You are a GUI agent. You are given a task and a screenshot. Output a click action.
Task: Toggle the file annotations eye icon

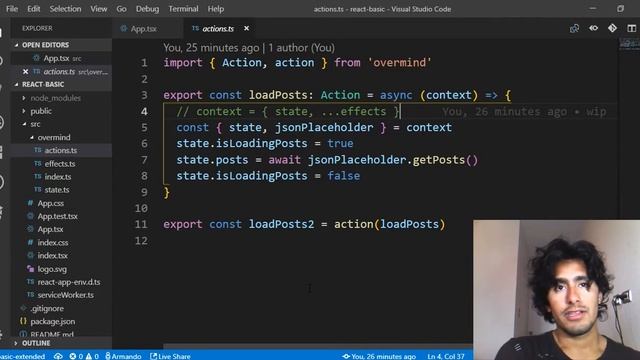pos(593,28)
